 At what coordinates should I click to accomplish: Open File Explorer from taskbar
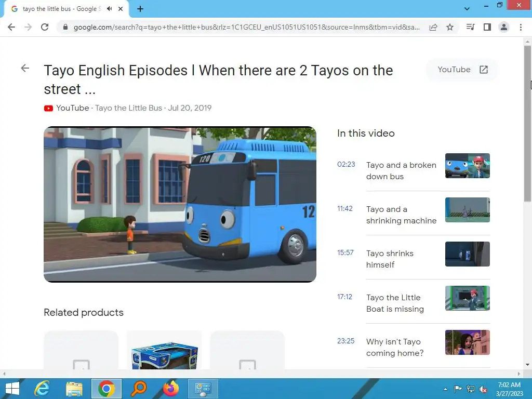pyautogui.click(x=74, y=389)
